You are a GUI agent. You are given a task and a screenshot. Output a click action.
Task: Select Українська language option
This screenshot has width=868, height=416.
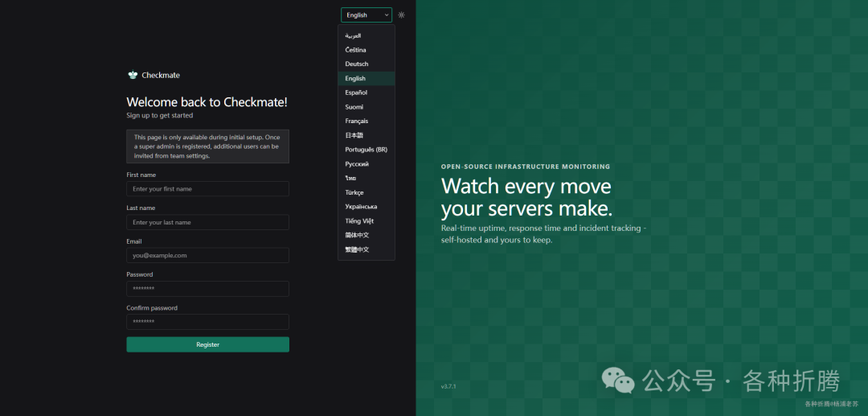(x=366, y=207)
